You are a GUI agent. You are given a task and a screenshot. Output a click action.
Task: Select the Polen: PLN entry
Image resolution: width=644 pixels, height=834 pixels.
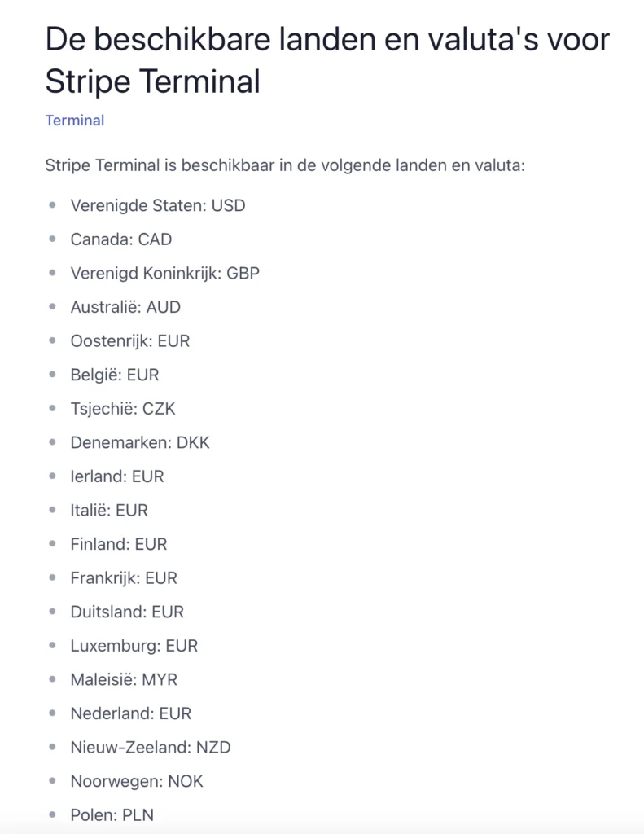pyautogui.click(x=112, y=814)
